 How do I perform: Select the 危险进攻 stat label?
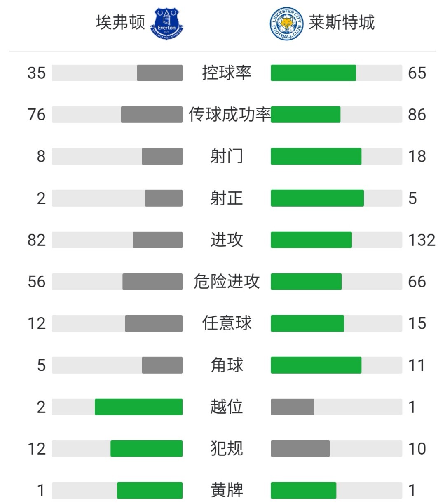click(227, 282)
